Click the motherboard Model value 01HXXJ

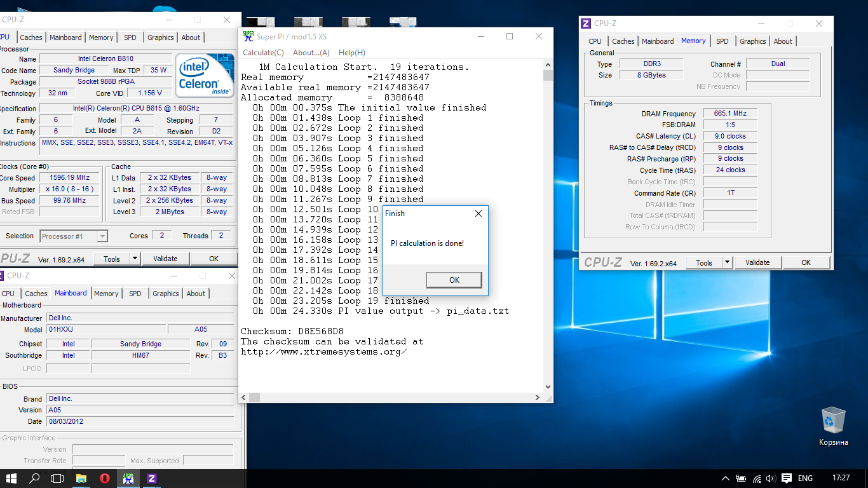[x=105, y=330]
